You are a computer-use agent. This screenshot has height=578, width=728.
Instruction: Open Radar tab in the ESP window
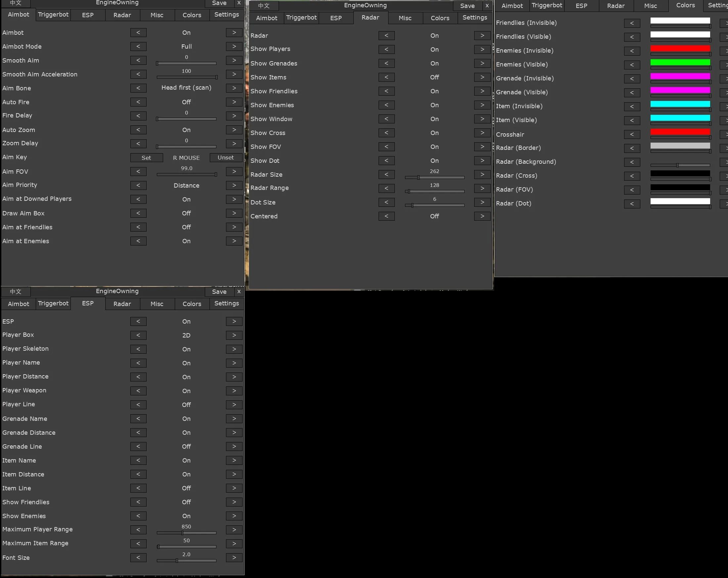122,304
